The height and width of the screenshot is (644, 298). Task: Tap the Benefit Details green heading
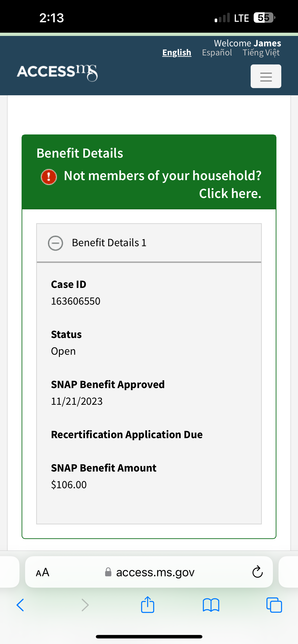pos(80,153)
